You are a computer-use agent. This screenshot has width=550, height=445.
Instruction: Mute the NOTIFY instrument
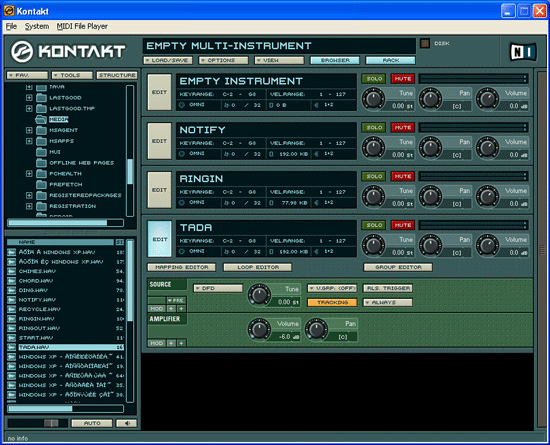pos(403,128)
